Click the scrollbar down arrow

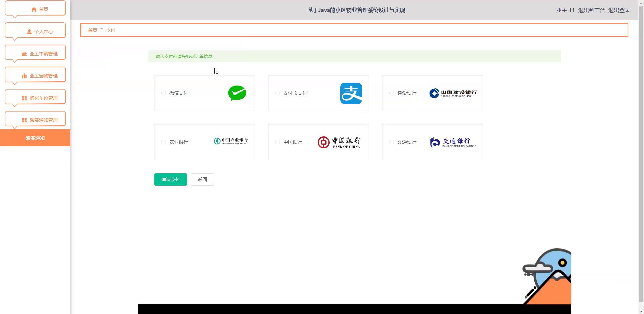pos(641,311)
